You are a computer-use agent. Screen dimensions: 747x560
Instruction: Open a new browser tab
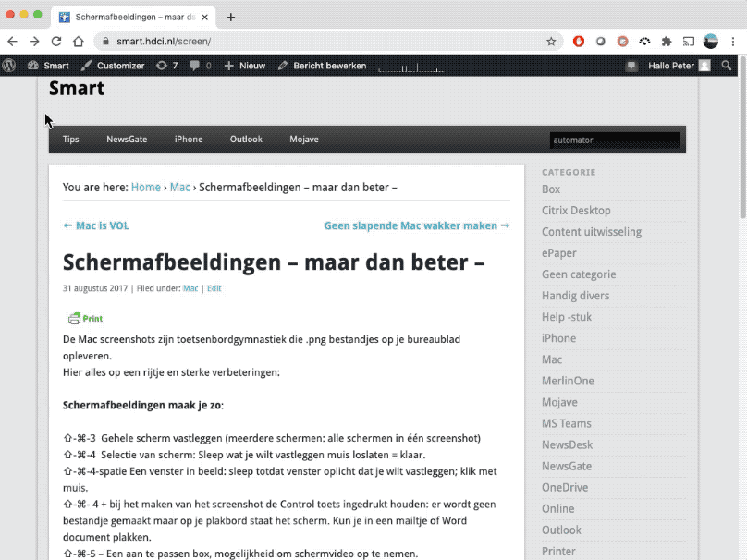(231, 17)
